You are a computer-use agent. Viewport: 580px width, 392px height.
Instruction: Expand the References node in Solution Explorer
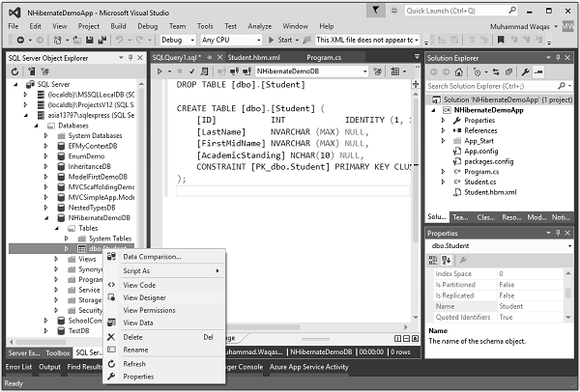point(444,130)
